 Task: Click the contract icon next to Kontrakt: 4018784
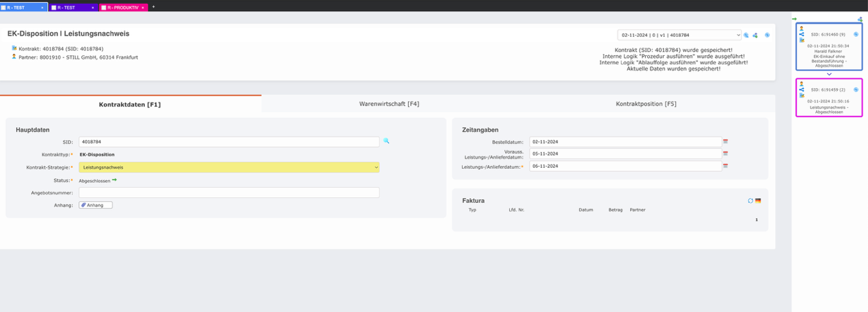click(x=14, y=48)
